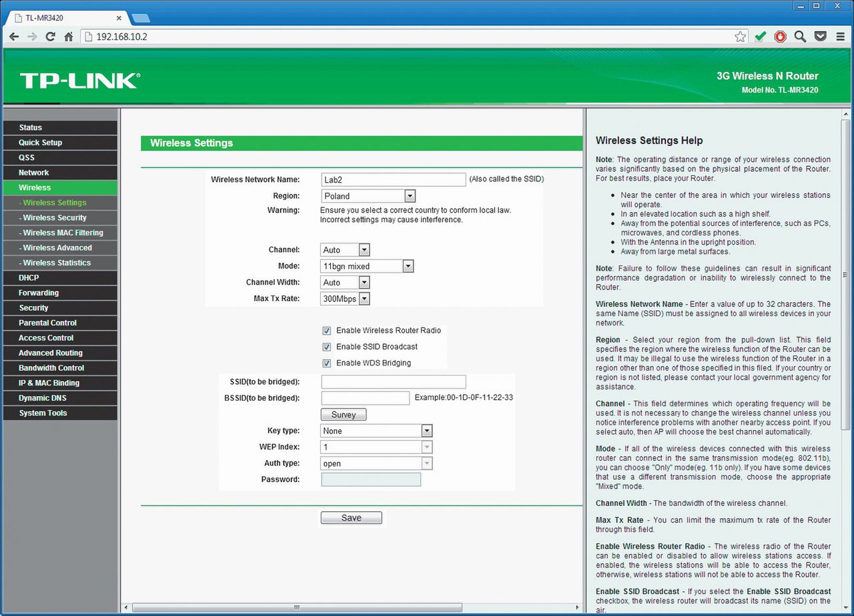This screenshot has height=616, width=854.
Task: Click the Model No. TL-MR3420 text
Action: (x=780, y=90)
